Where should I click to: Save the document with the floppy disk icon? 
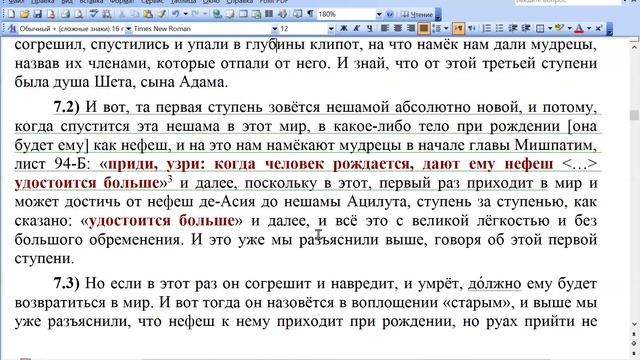pyautogui.click(x=38, y=14)
